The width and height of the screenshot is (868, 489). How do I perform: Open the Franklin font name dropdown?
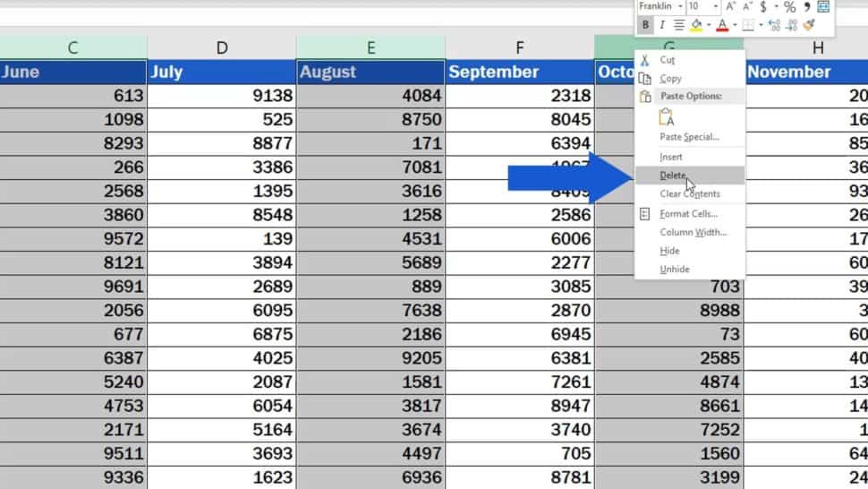point(680,6)
